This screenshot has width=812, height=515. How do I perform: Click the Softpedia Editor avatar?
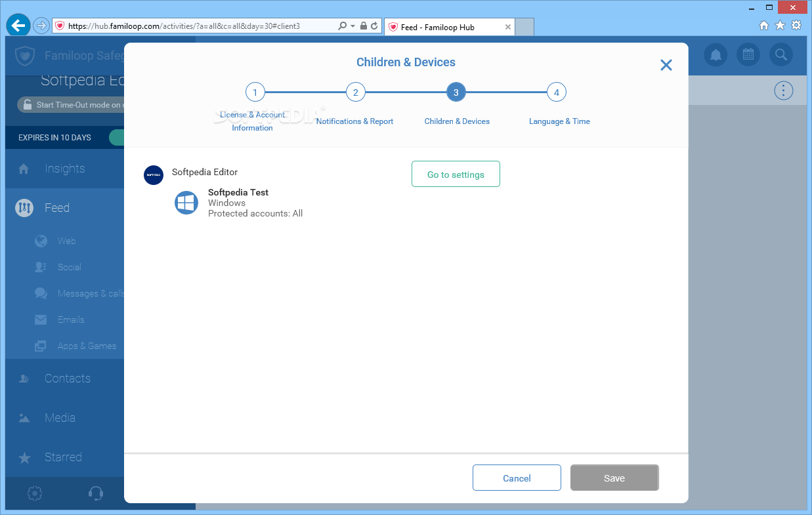click(x=154, y=175)
